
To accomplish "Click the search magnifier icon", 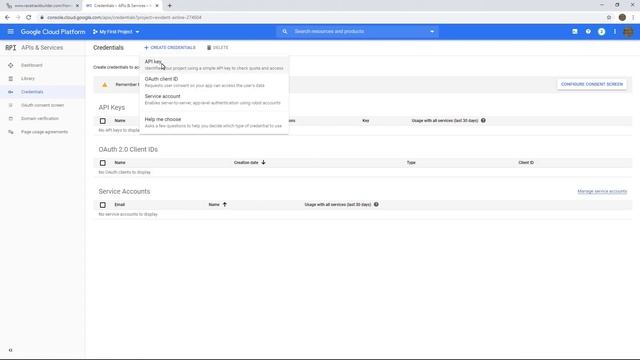I will click(285, 31).
